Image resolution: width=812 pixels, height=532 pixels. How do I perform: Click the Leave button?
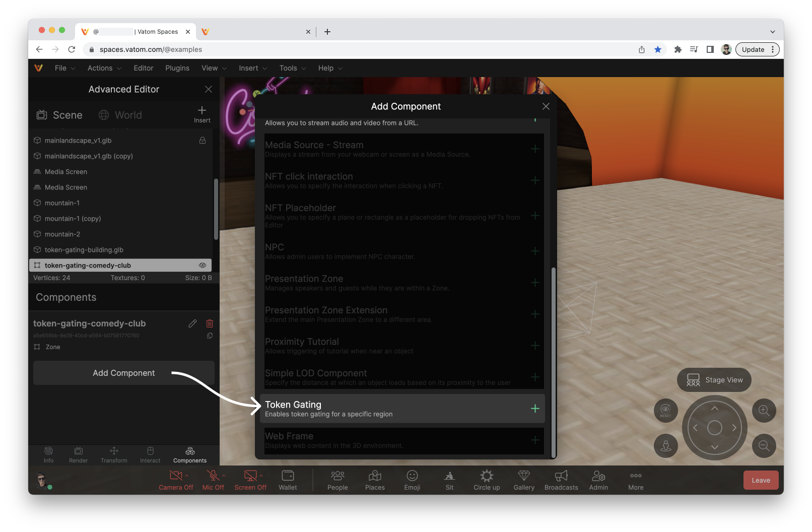pyautogui.click(x=761, y=480)
